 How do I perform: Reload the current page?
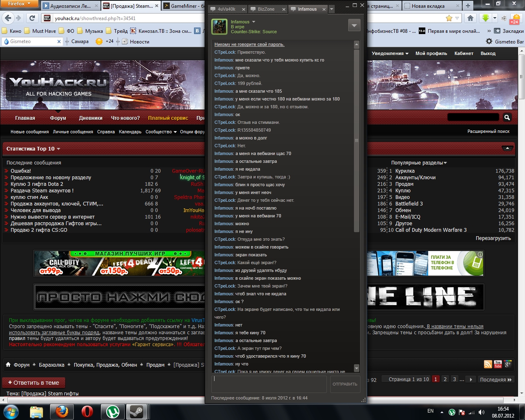click(32, 18)
